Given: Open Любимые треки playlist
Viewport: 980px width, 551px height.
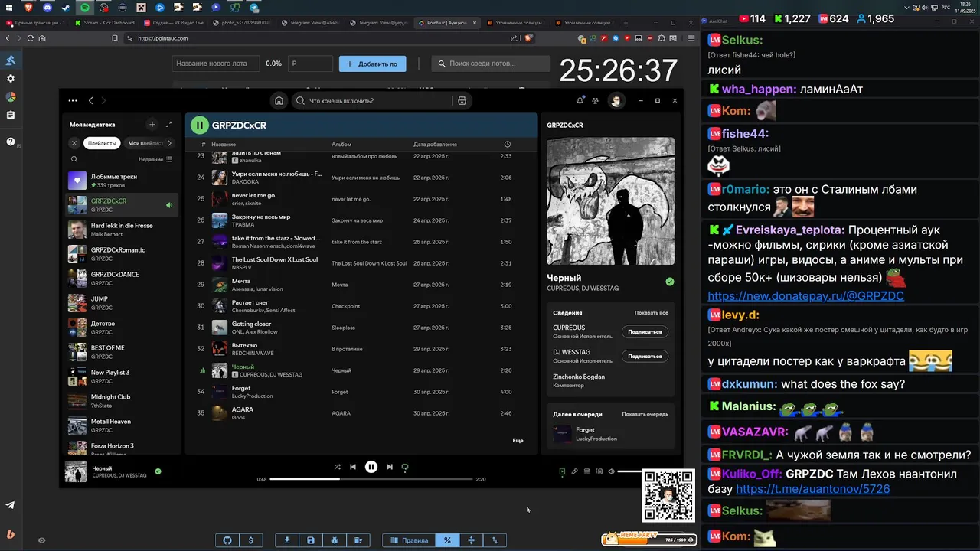Looking at the screenshot, I should pyautogui.click(x=122, y=181).
